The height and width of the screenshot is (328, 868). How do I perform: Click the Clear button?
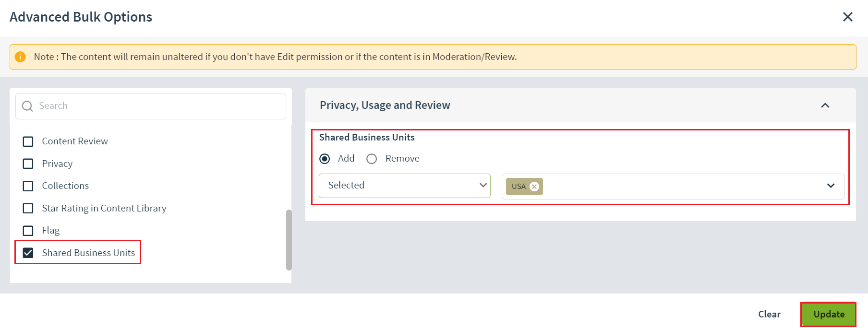(769, 314)
